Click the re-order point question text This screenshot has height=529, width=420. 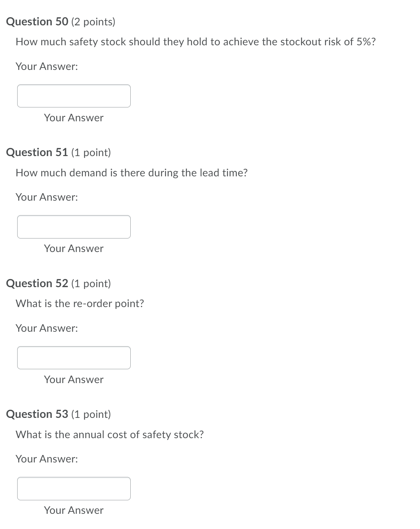(80, 303)
